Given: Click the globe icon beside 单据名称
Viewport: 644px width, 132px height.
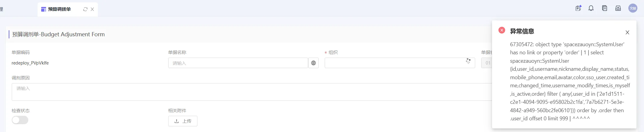Looking at the screenshot, I should click(313, 63).
